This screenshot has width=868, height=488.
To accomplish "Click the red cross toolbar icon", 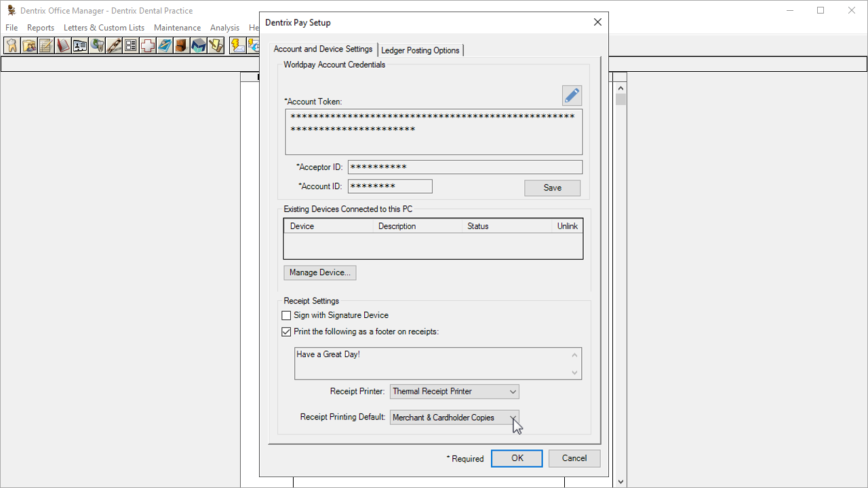I will tap(148, 45).
